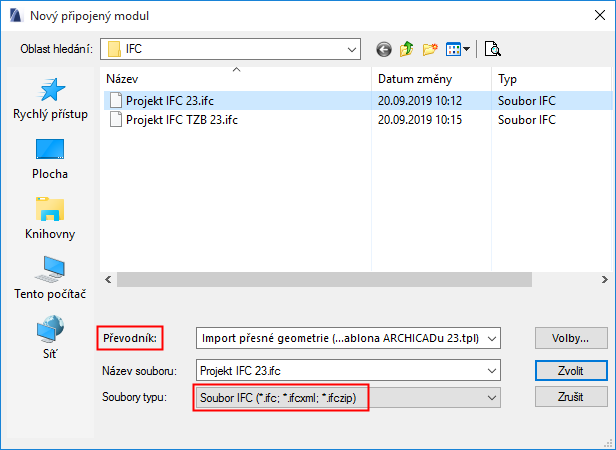Cancel with the Zrušit button

pyautogui.click(x=571, y=398)
